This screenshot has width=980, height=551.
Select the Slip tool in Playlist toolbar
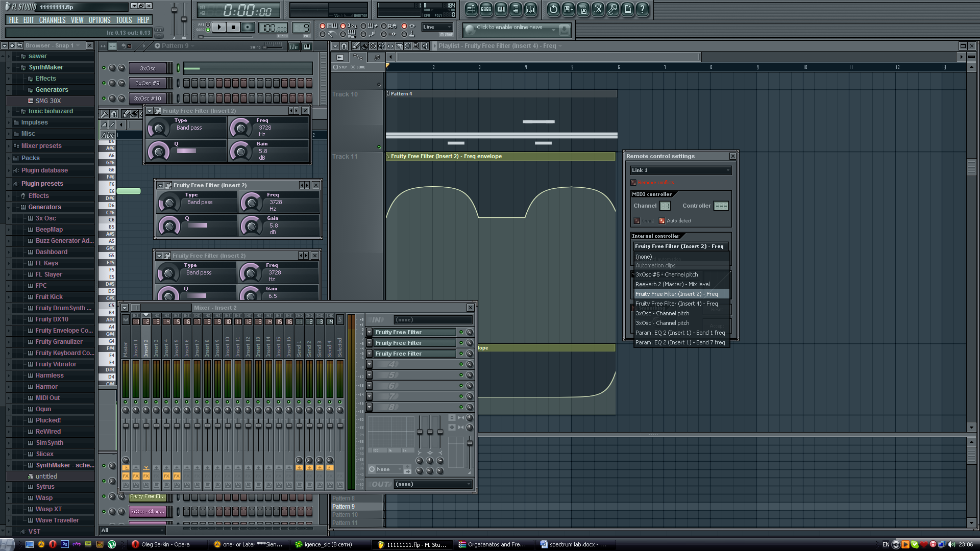390,46
